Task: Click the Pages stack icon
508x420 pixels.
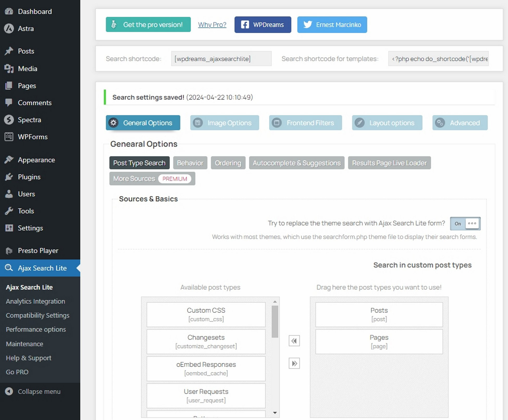Action: tap(9, 86)
